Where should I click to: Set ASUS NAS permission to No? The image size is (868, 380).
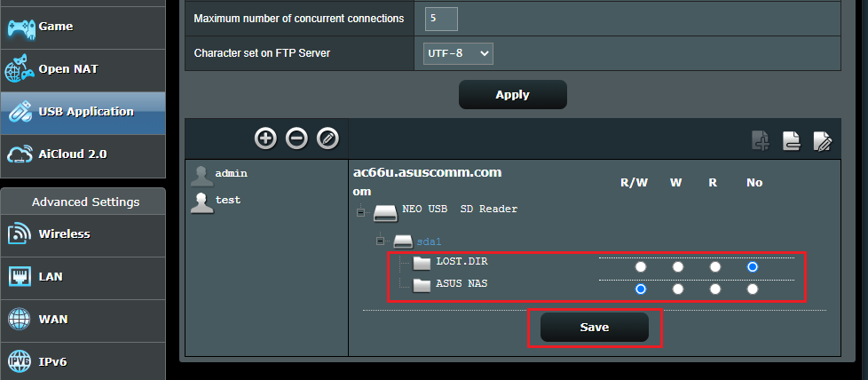point(753,289)
